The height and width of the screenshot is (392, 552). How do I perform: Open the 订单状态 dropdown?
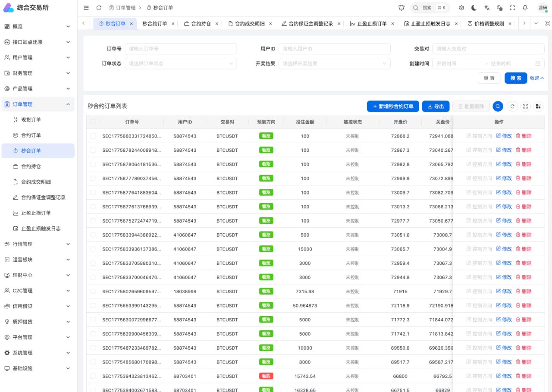[181, 63]
